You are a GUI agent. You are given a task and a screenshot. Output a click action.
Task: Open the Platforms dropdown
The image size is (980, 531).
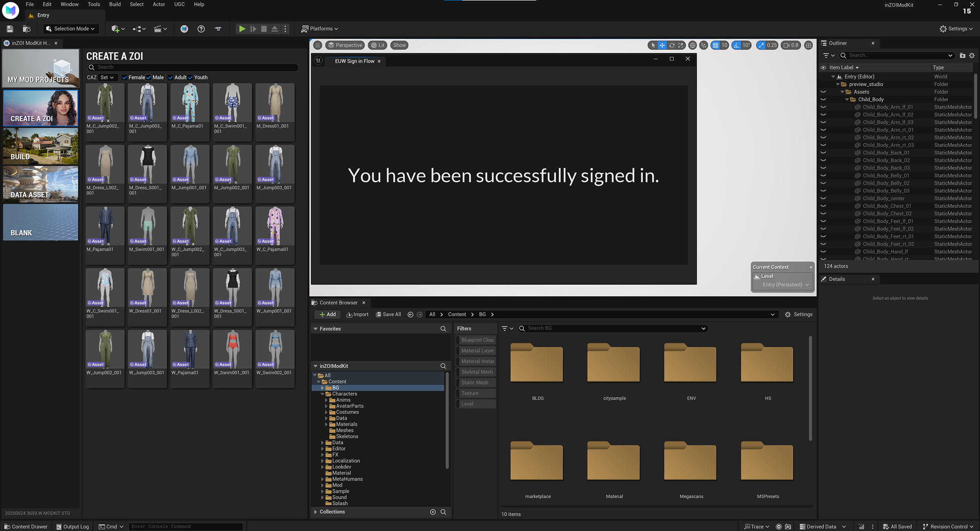[x=320, y=29]
